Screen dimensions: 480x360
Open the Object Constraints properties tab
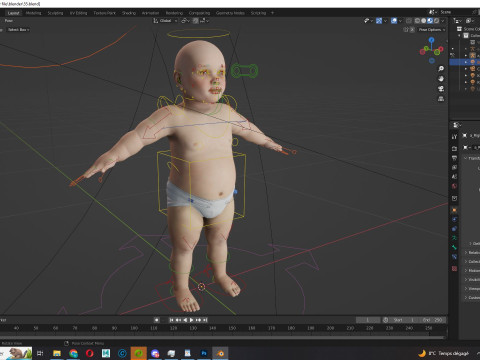coord(454,229)
